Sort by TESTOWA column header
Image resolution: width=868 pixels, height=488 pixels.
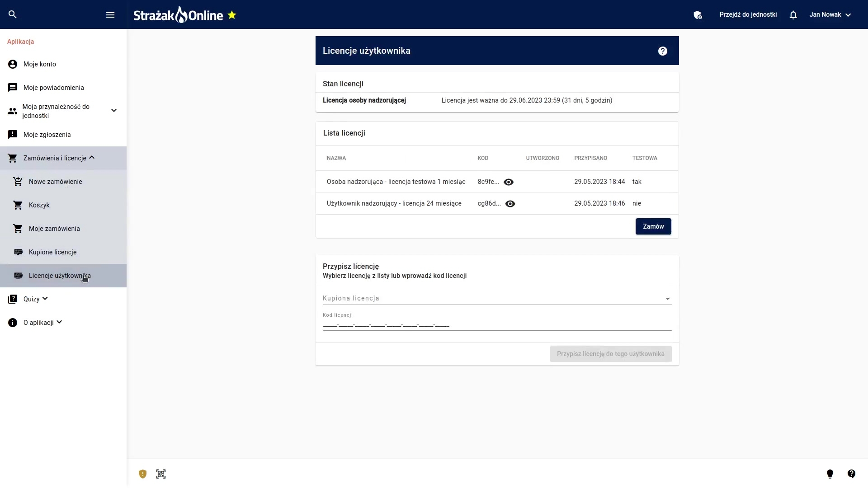645,158
